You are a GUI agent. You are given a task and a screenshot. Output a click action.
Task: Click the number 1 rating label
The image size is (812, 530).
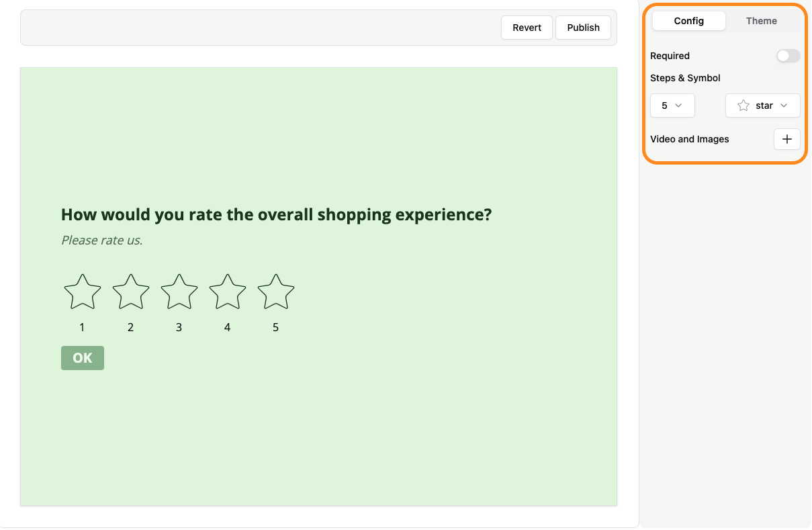(x=82, y=328)
